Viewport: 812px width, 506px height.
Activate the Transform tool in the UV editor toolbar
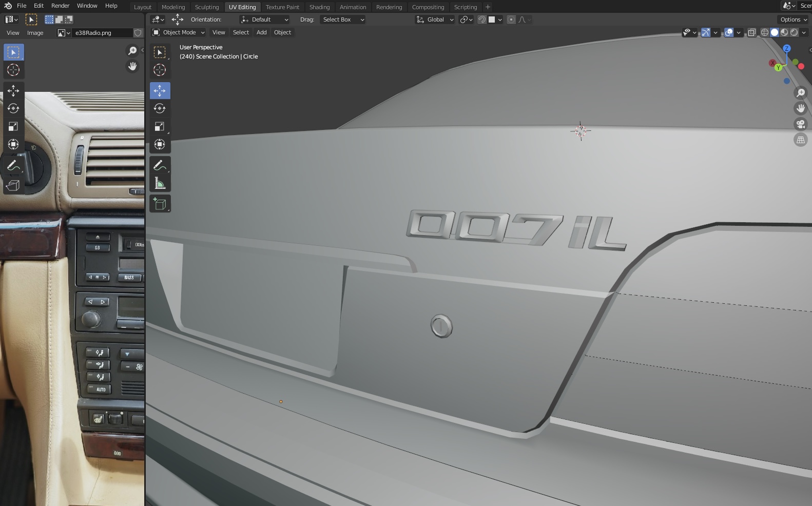pyautogui.click(x=13, y=144)
